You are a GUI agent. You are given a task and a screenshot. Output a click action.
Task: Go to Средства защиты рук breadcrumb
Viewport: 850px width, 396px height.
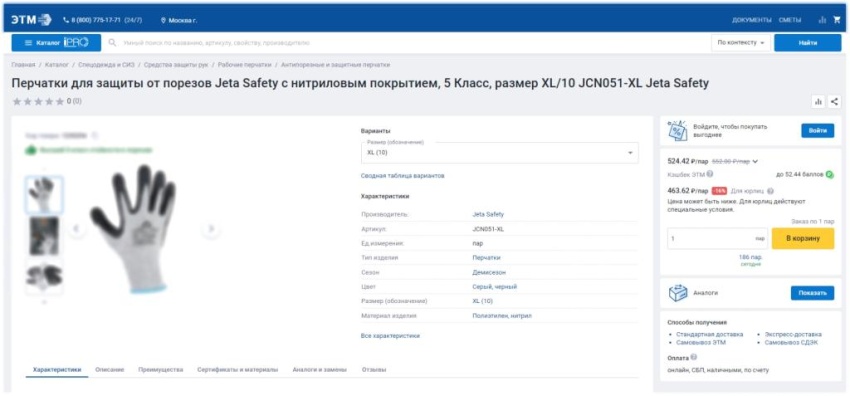176,64
